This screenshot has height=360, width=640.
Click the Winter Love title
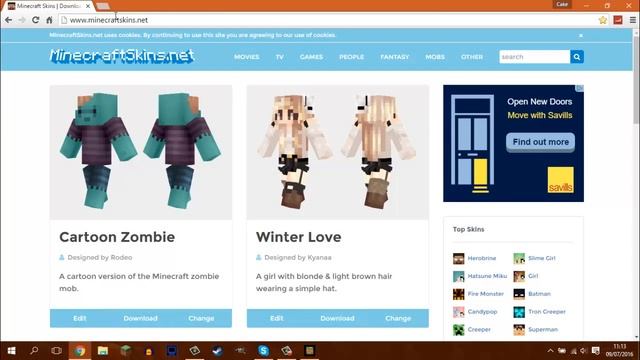(298, 237)
